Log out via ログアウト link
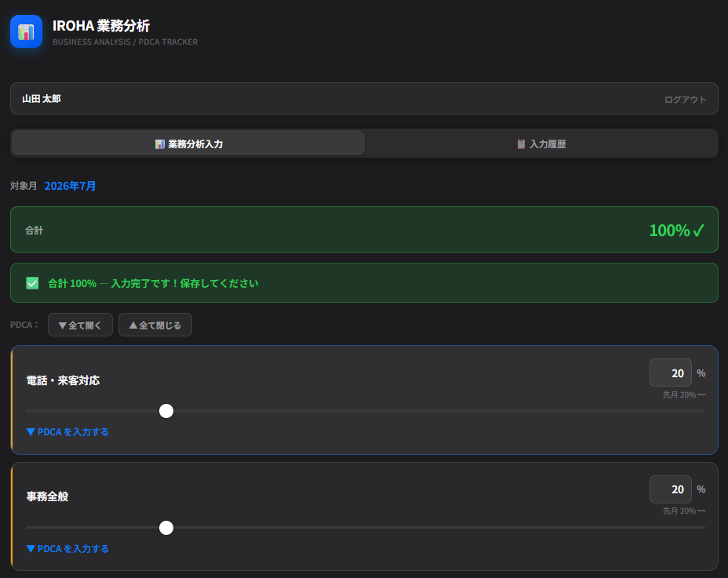 [x=685, y=100]
